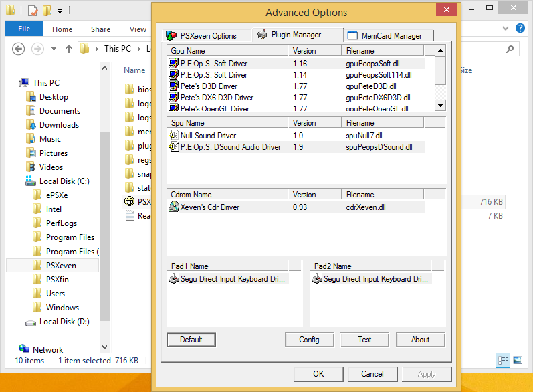Open the ePSXe folder in tree
The height and width of the screenshot is (392, 533).
[57, 195]
